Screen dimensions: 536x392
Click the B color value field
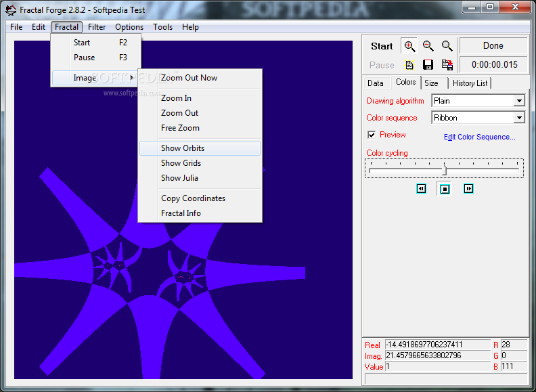514,366
